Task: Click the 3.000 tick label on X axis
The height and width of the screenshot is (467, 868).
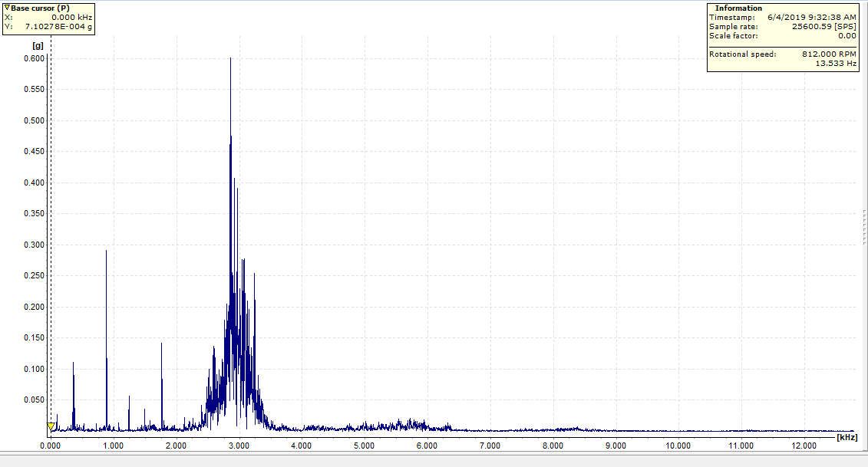Action: tap(239, 446)
